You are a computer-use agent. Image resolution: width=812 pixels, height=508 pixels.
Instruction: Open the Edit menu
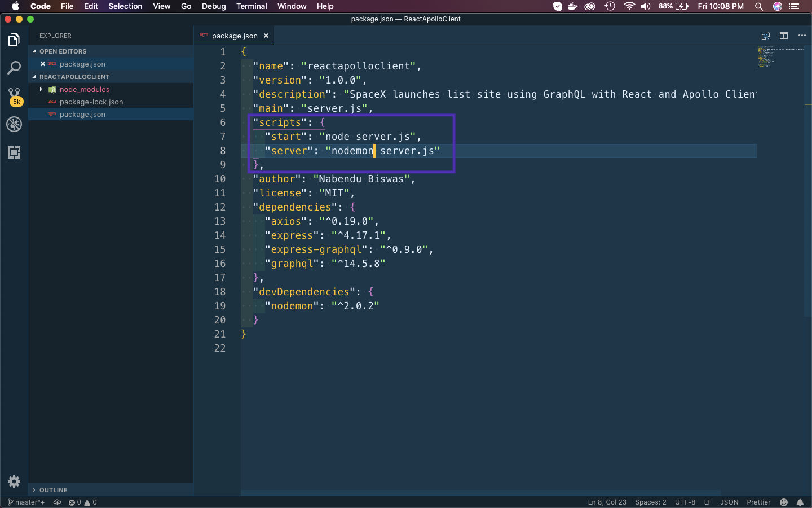coord(91,6)
